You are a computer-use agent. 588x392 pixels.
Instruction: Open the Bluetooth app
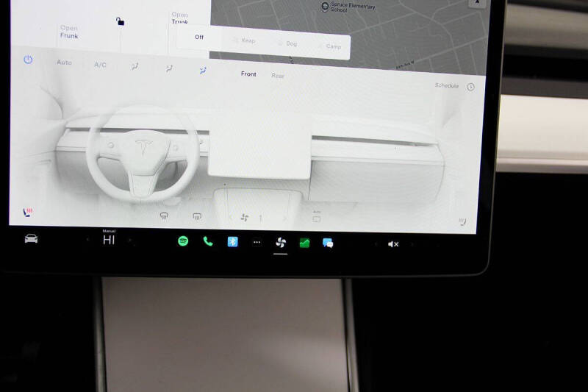pos(232,241)
